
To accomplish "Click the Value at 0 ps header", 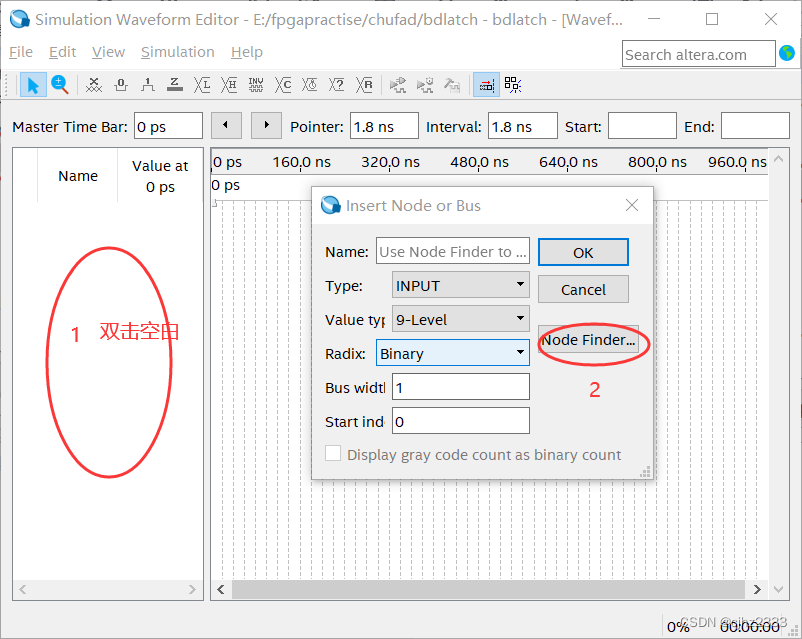I will [160, 175].
